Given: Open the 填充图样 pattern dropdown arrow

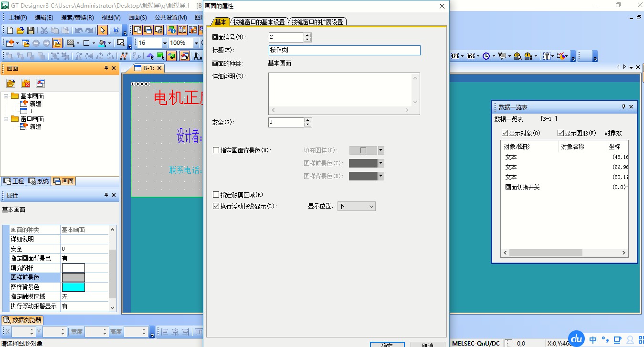Looking at the screenshot, I should 381,150.
